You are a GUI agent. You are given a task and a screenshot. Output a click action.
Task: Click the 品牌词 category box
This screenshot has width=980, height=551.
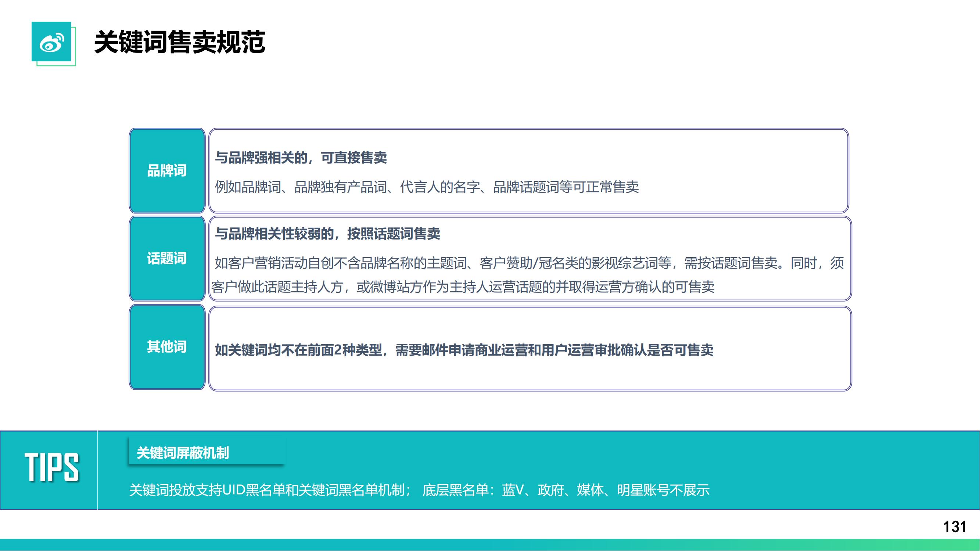(167, 170)
